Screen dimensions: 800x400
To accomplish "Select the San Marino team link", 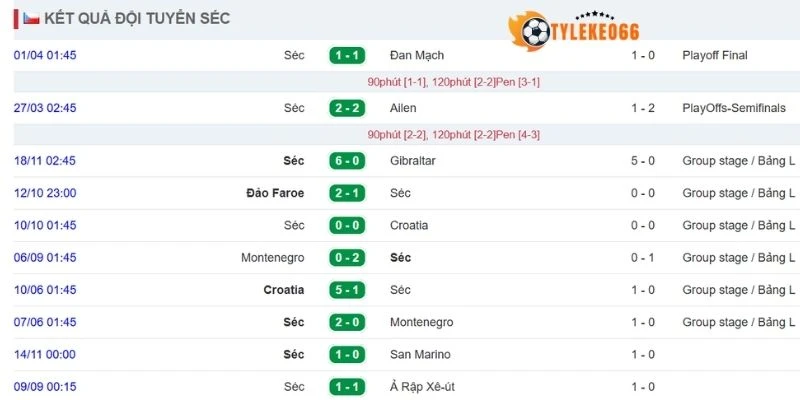I will [420, 354].
